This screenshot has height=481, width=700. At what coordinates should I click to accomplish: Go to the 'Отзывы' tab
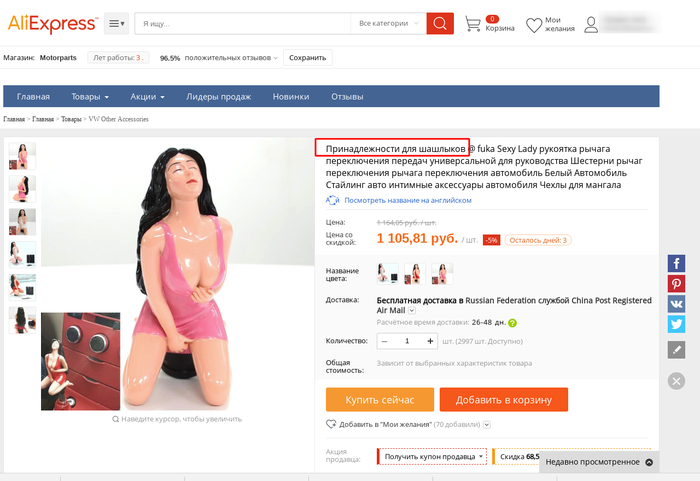click(347, 96)
